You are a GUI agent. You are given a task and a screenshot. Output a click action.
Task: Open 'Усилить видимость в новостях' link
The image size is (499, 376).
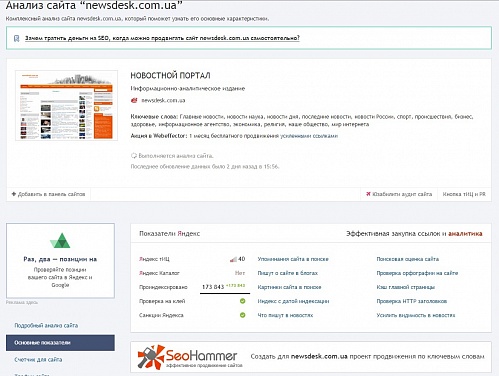click(416, 315)
